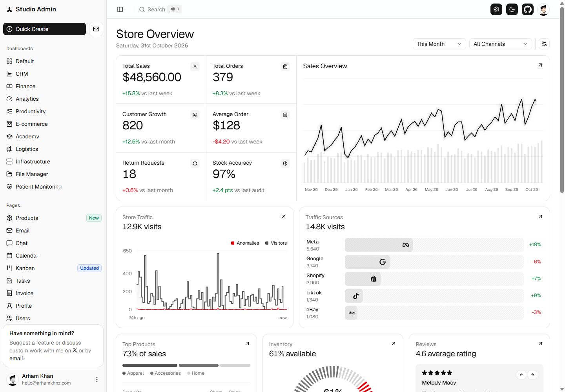The width and height of the screenshot is (565, 392).
Task: Expand the Store Traffic card arrow
Action: click(x=284, y=216)
